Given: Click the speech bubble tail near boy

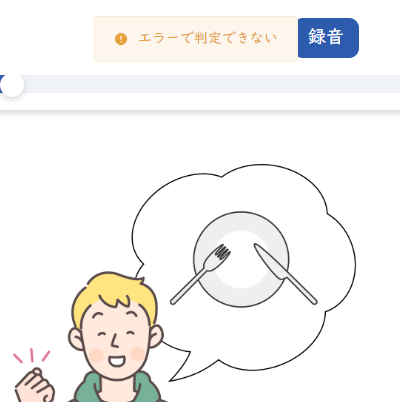Looking at the screenshot, I should [x=180, y=365].
